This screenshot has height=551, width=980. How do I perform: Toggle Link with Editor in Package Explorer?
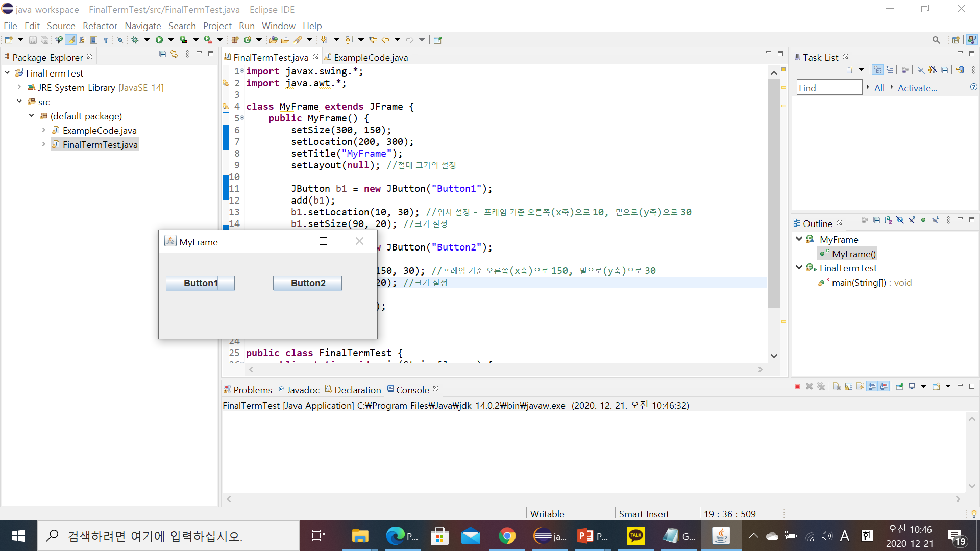pyautogui.click(x=174, y=54)
